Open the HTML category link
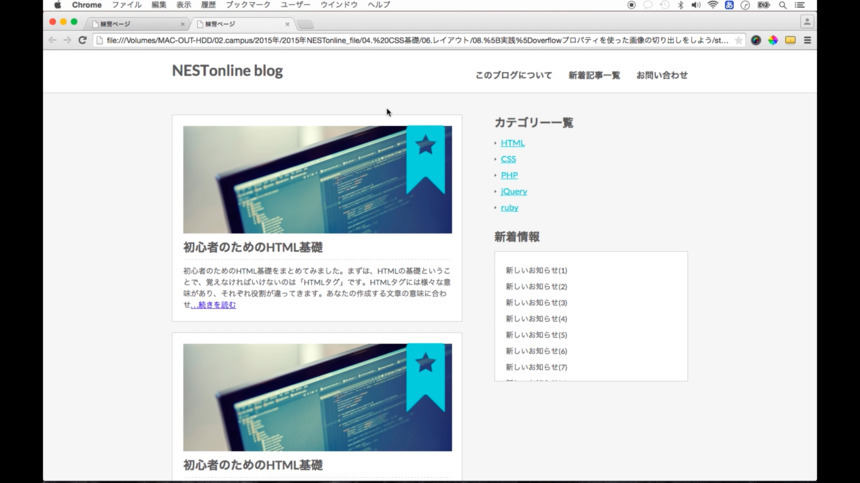Viewport: 860px width, 483px height. pos(512,143)
